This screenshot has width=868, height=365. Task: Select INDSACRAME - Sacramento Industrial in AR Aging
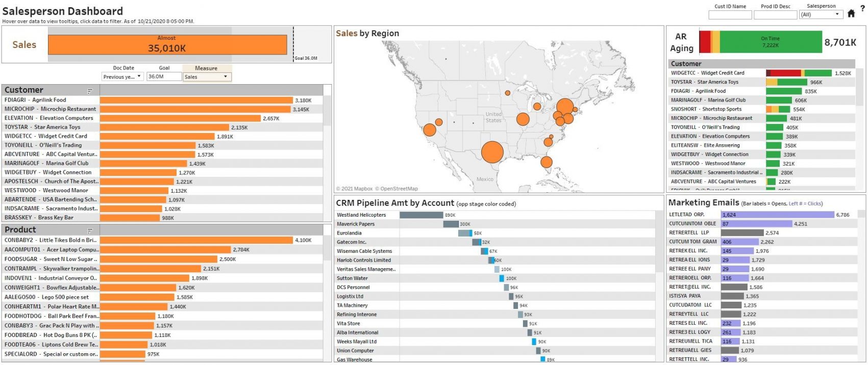pos(762,173)
